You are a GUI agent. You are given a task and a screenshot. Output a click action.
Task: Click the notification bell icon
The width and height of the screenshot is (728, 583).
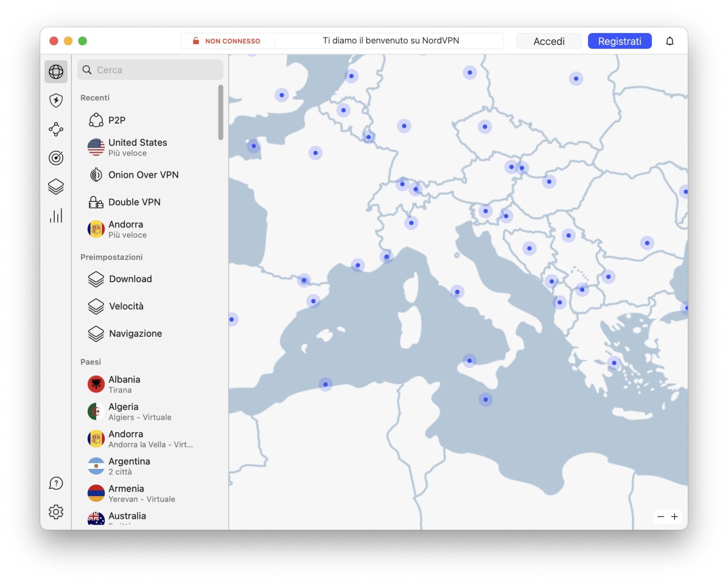pos(670,41)
